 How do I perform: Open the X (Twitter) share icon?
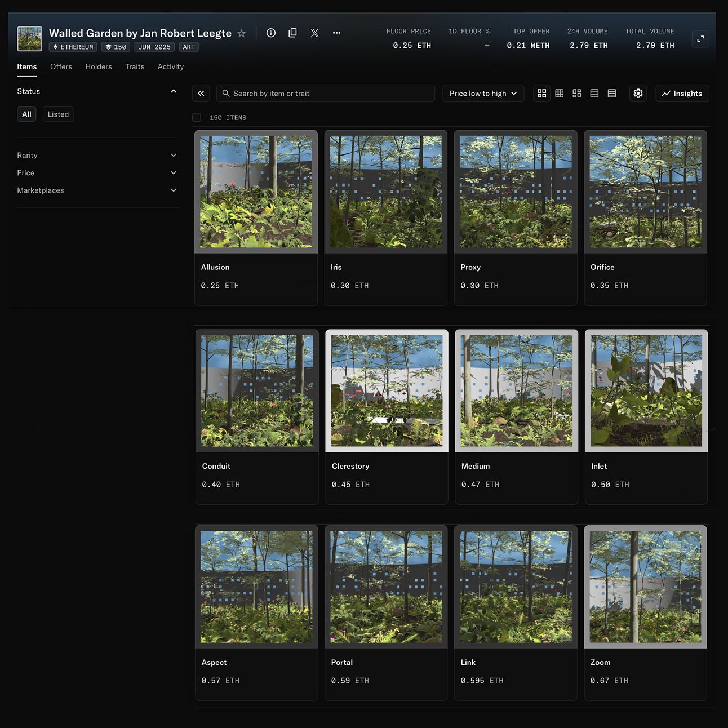[314, 33]
